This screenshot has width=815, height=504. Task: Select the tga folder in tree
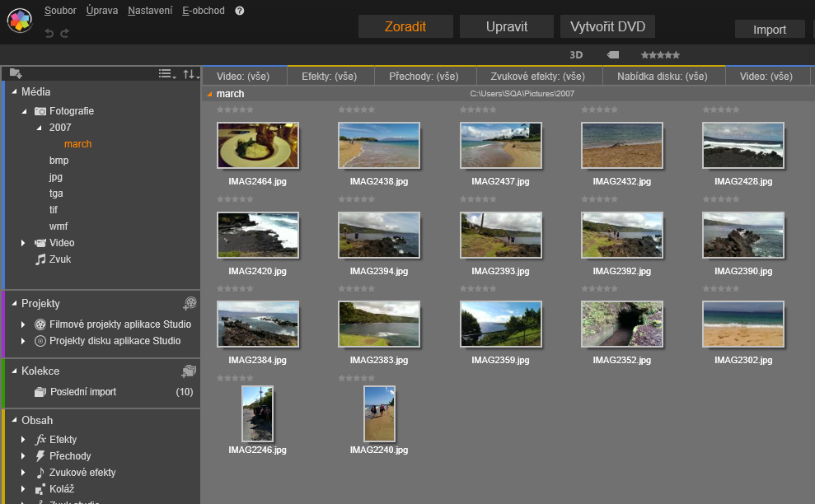pyautogui.click(x=56, y=194)
